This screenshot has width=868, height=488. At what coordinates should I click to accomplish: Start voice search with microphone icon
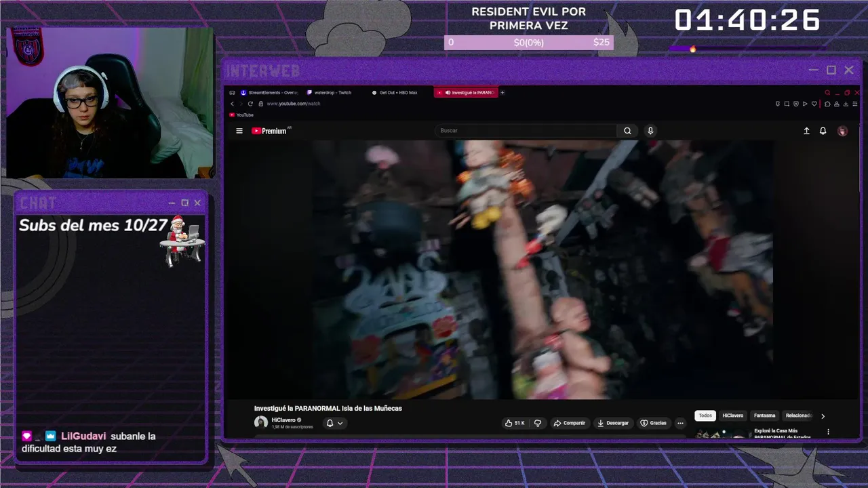650,131
